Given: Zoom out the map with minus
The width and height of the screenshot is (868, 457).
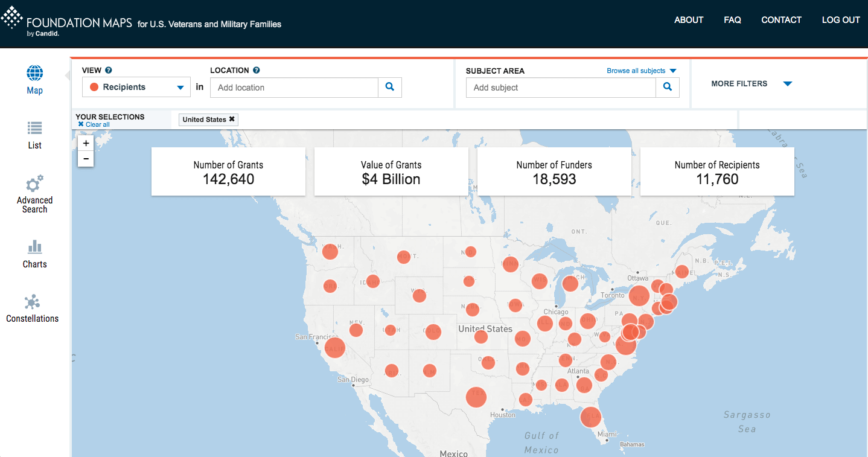Looking at the screenshot, I should (86, 159).
